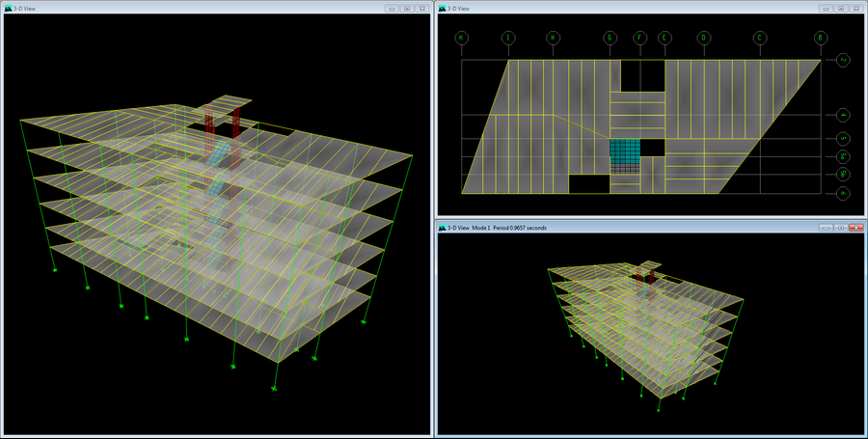Click the left 3-D View title bar
The height and width of the screenshot is (439, 868).
point(193,8)
